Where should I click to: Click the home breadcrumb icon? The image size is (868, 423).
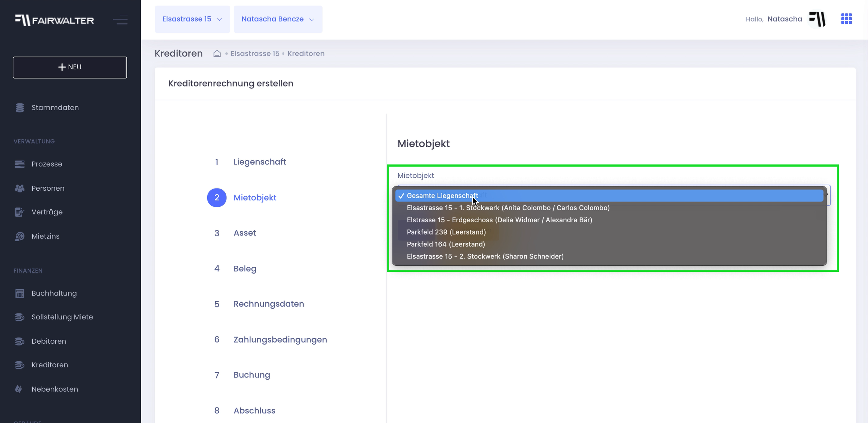click(x=217, y=54)
